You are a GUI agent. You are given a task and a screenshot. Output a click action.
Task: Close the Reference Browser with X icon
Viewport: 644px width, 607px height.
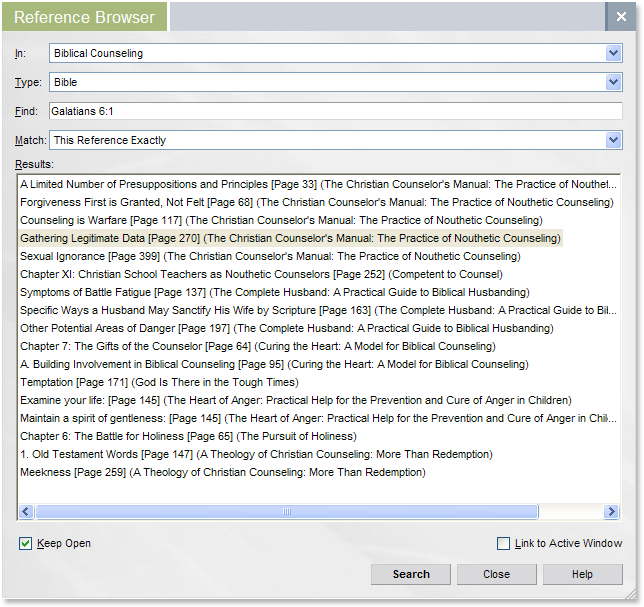(620, 17)
